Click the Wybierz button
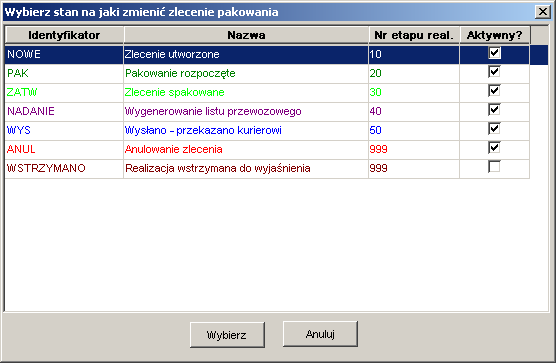This screenshot has width=556, height=363. tap(227, 335)
